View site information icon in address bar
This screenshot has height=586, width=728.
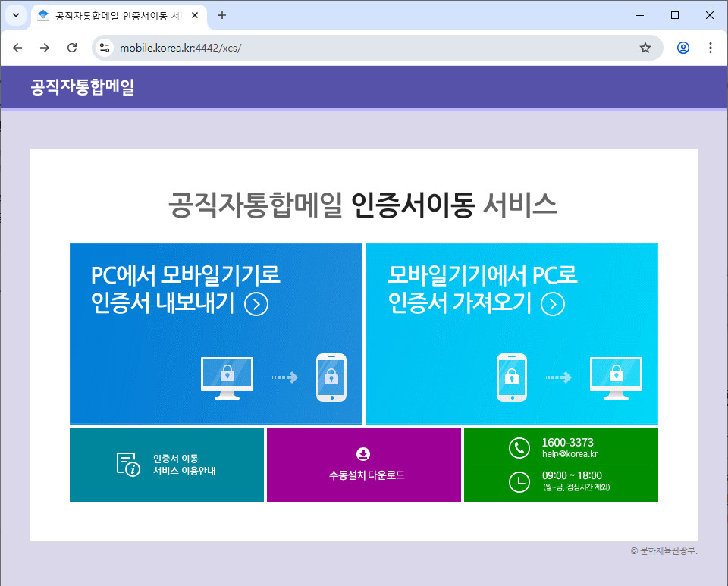[x=105, y=48]
